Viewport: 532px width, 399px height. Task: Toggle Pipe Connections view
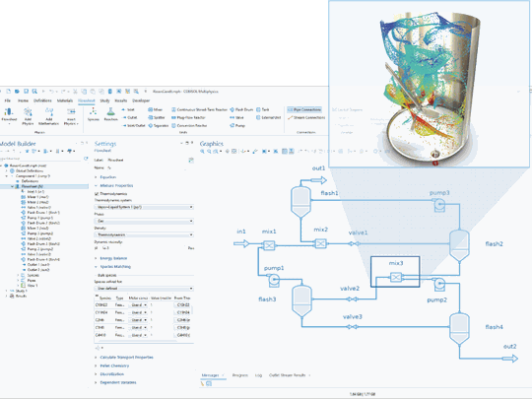point(304,109)
